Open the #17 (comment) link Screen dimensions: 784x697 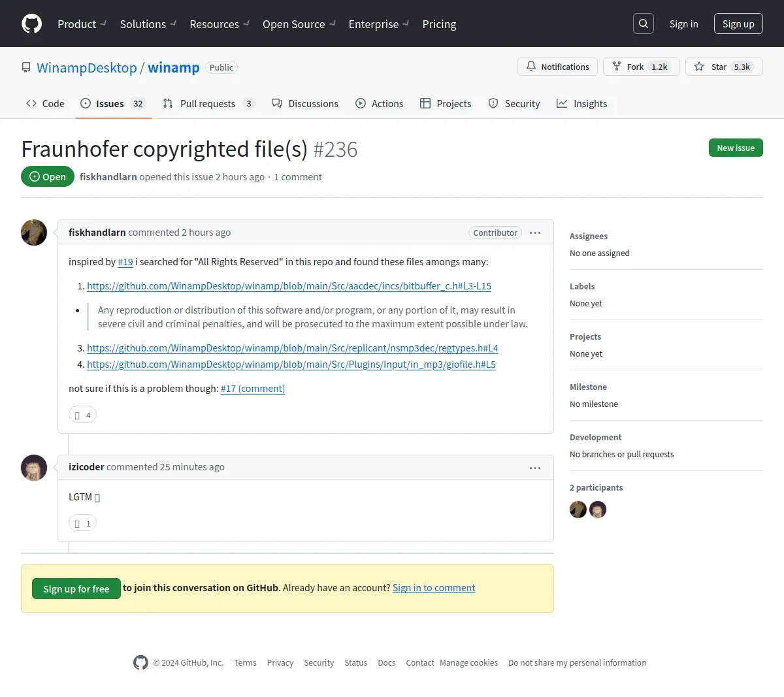253,389
